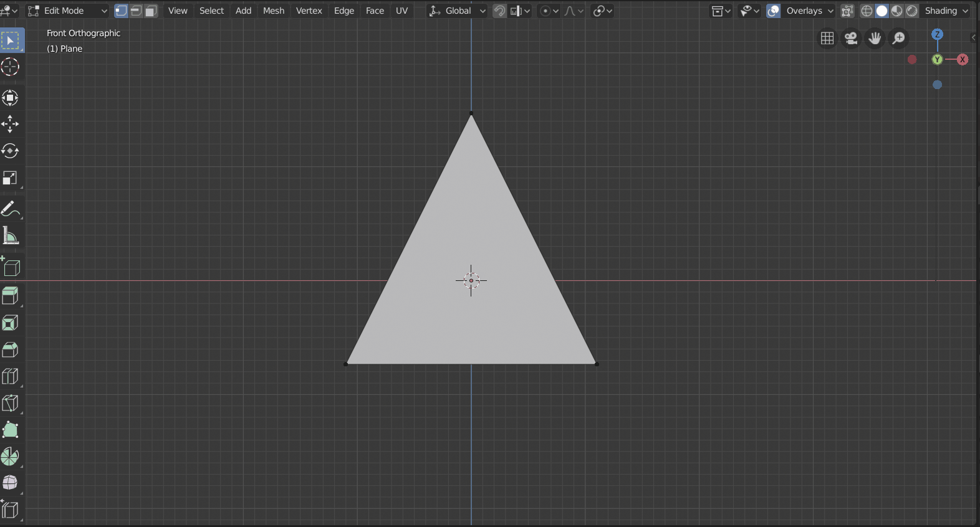Select the Select Box tool
Viewport: 980px width, 527px height.
pos(11,40)
